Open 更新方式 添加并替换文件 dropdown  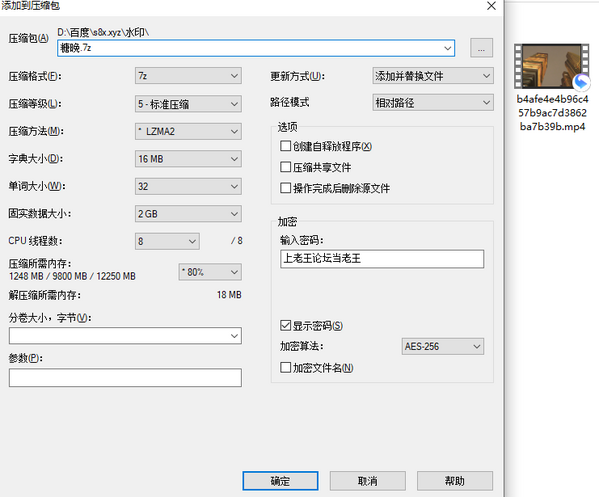pyautogui.click(x=433, y=76)
